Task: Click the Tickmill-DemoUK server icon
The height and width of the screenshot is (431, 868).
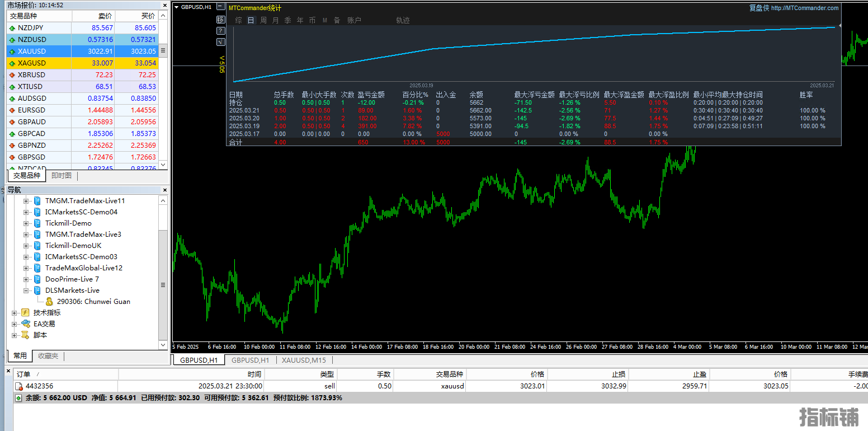Action: coord(37,245)
